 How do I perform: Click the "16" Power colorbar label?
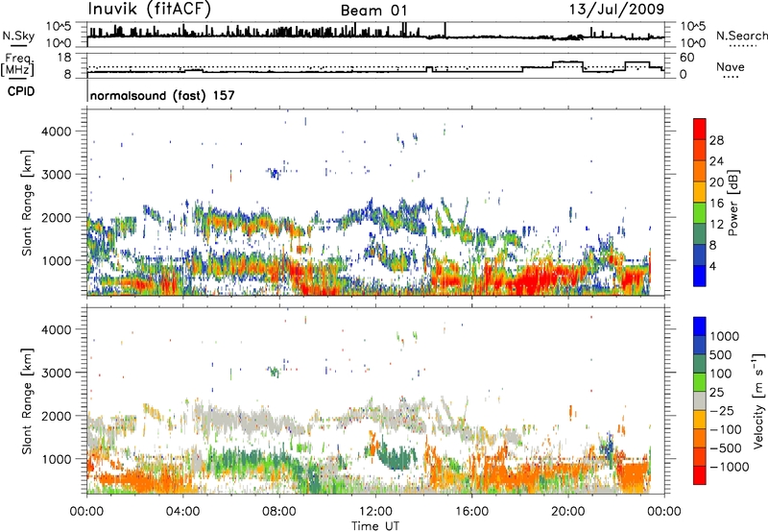[x=716, y=204]
